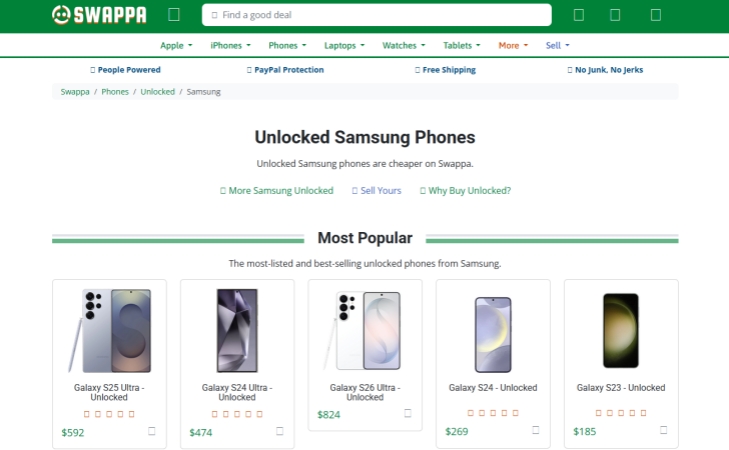Click the middle icon right of the search bar
This screenshot has height=450, width=729.
615,15
